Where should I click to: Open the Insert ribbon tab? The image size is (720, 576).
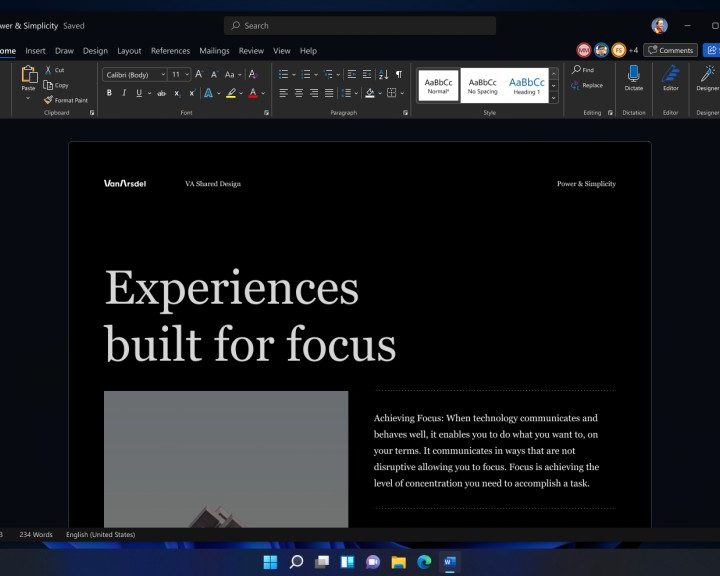pyautogui.click(x=35, y=51)
